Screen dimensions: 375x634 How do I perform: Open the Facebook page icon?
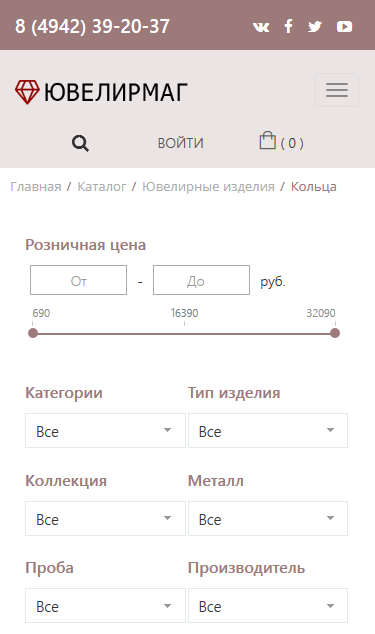click(288, 26)
